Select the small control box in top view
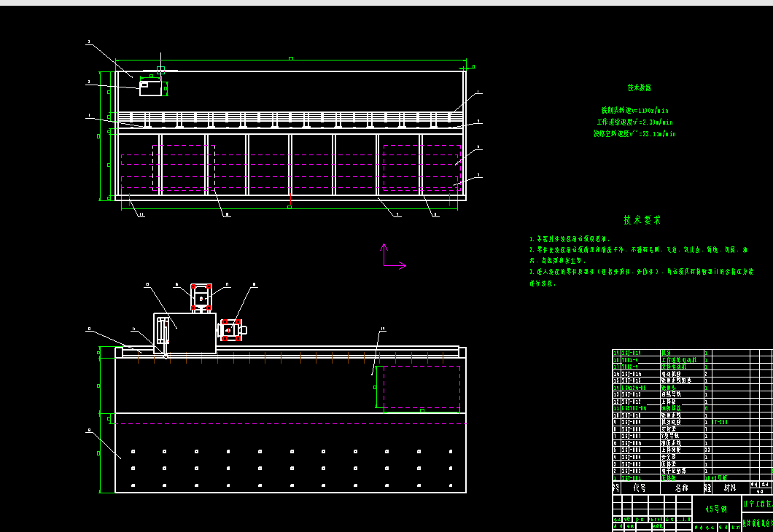Screen dimensions: 773x532 point(150,89)
